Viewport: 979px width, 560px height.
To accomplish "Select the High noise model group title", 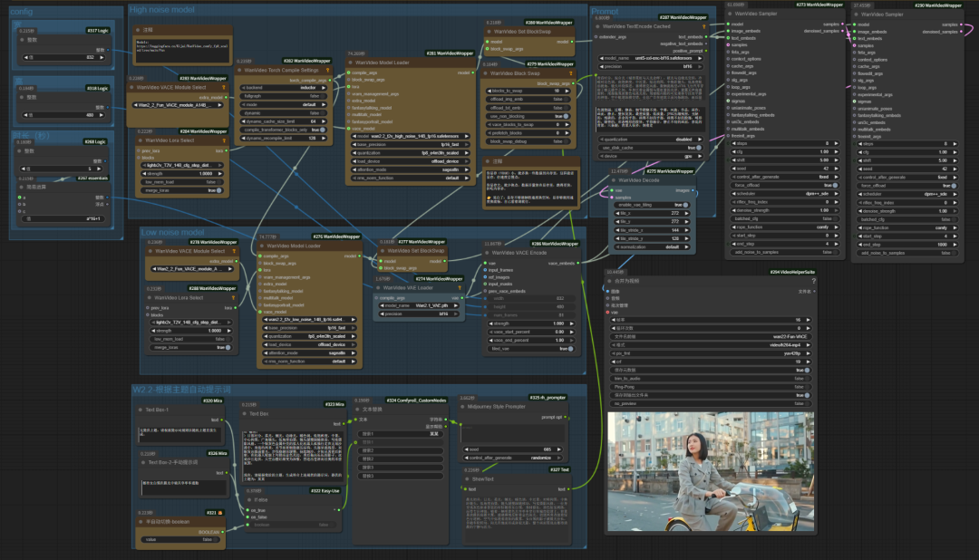I will 161,10.
